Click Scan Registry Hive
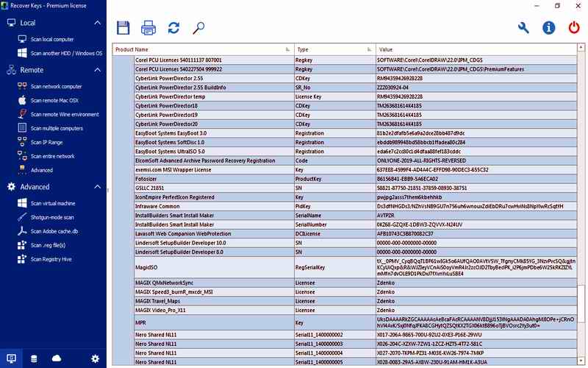This screenshot has height=368, width=588. click(x=53, y=259)
